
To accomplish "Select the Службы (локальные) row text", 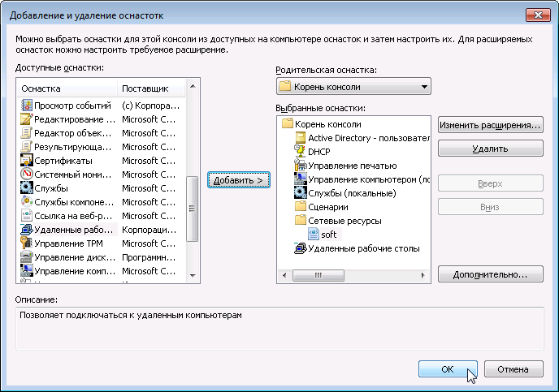I will [353, 193].
